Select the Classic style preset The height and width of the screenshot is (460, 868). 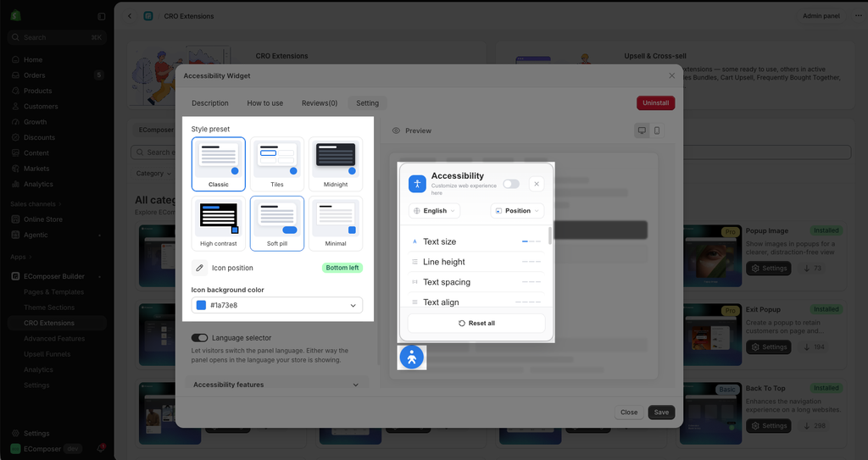tap(219, 163)
